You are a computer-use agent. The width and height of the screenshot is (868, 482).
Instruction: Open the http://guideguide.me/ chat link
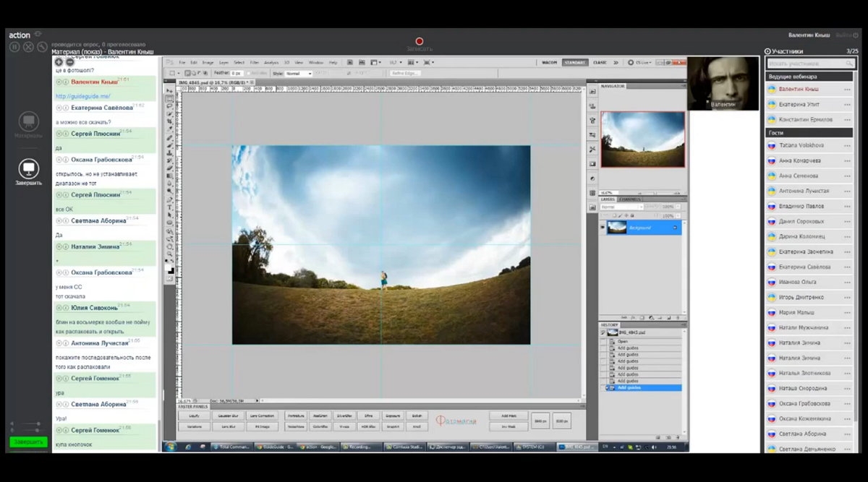[82, 96]
